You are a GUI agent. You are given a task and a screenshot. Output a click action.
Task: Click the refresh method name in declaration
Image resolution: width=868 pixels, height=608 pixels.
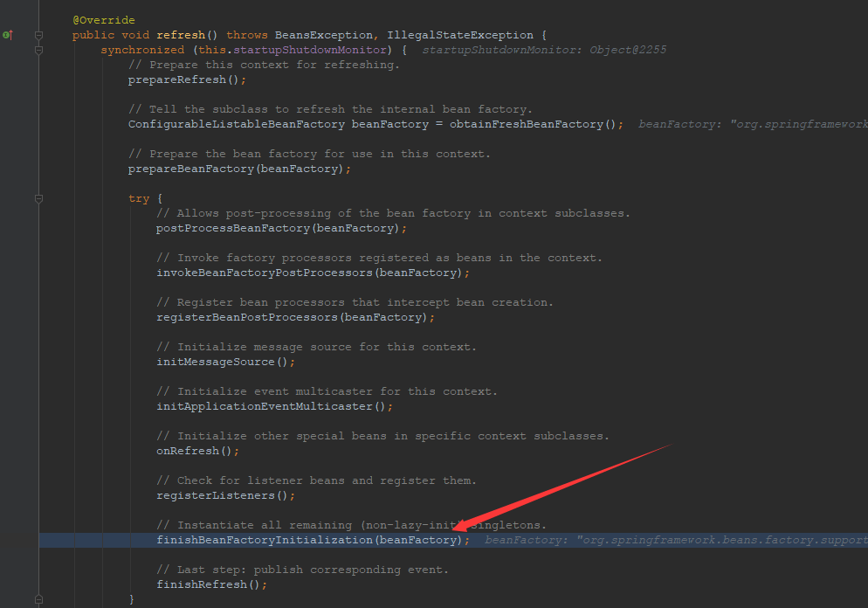[180, 35]
